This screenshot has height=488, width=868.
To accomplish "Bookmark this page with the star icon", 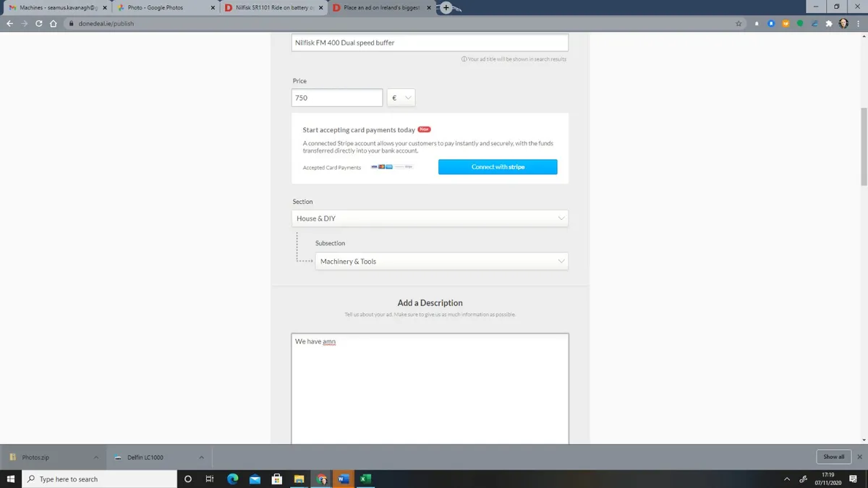I will click(739, 23).
